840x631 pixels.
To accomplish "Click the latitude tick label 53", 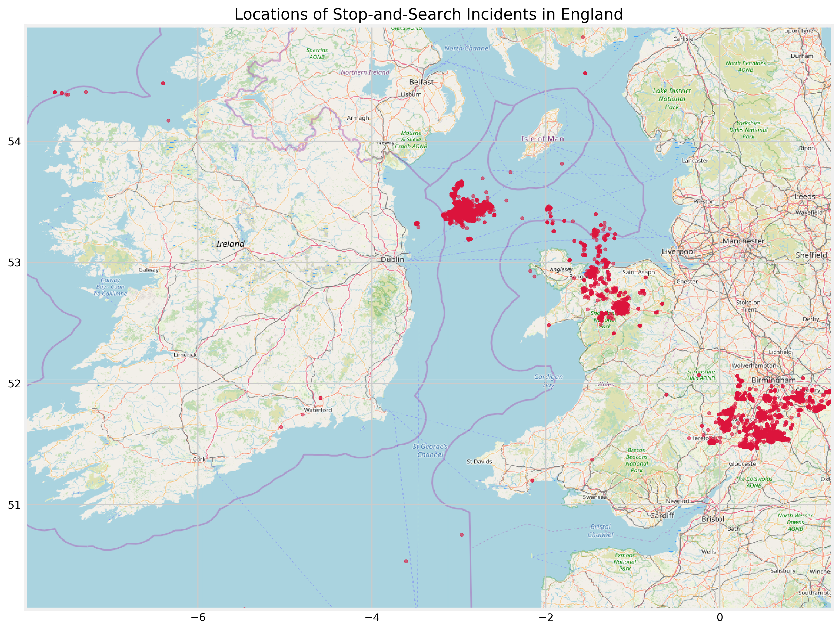I will (x=14, y=262).
